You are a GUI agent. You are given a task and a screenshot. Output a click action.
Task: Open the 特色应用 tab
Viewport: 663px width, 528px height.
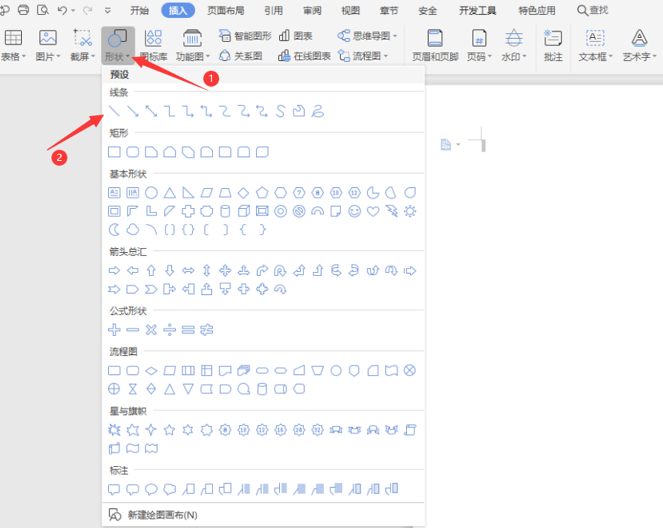(537, 10)
